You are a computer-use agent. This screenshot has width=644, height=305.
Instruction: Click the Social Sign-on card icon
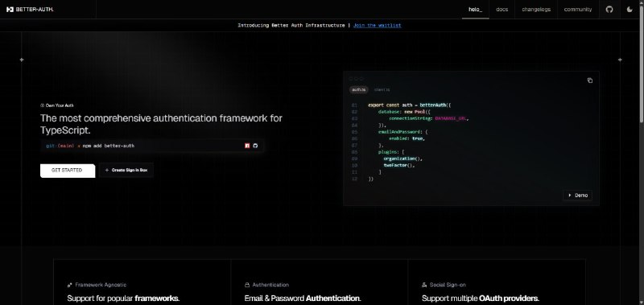click(424, 285)
